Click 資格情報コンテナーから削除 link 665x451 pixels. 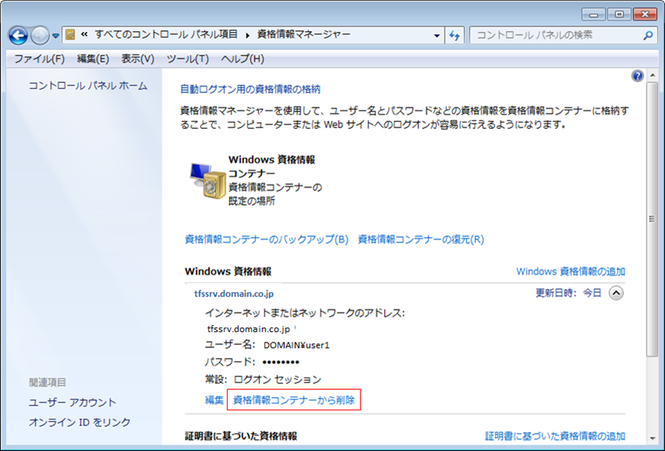[x=294, y=400]
